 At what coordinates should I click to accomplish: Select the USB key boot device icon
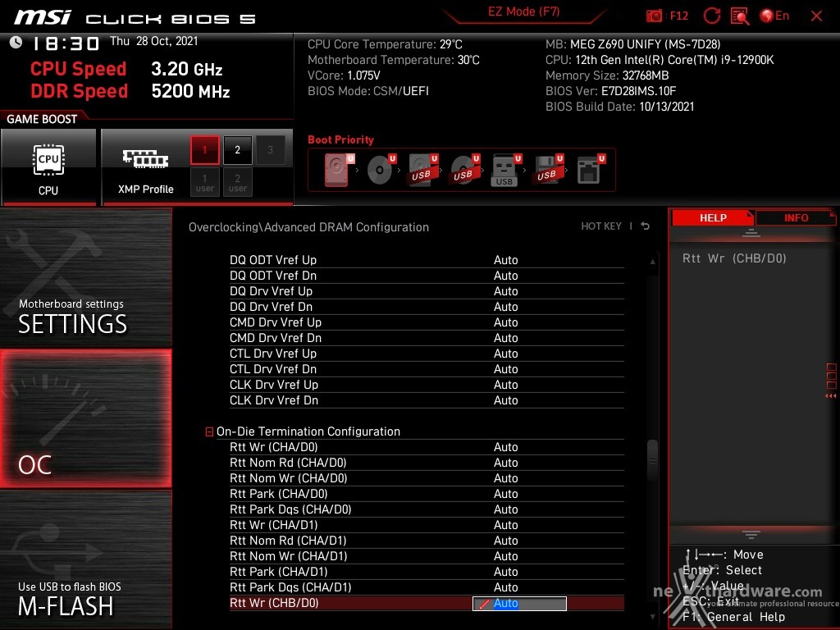506,169
